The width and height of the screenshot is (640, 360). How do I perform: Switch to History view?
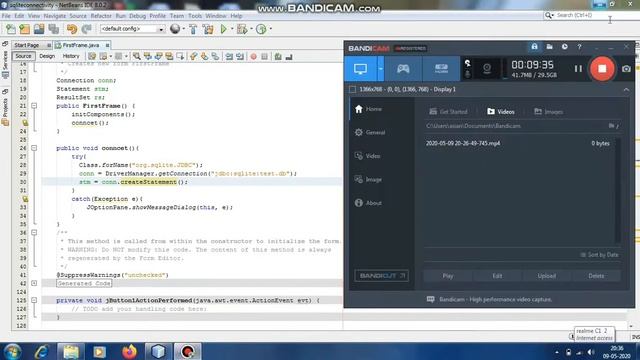tap(71, 56)
